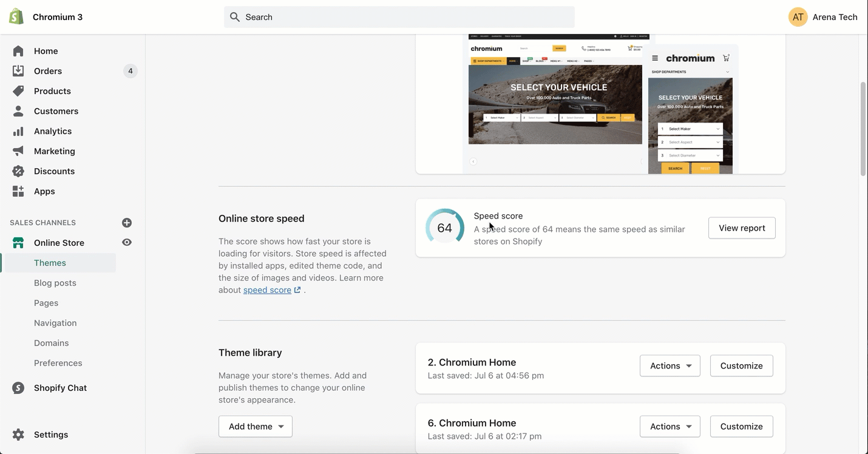Open Blog posts page
The height and width of the screenshot is (454, 868).
pos(55,283)
